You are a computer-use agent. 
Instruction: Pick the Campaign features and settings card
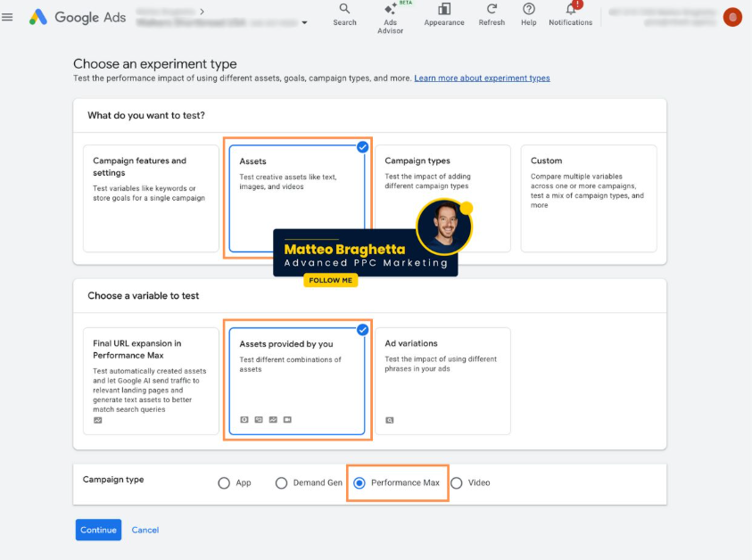click(x=151, y=198)
